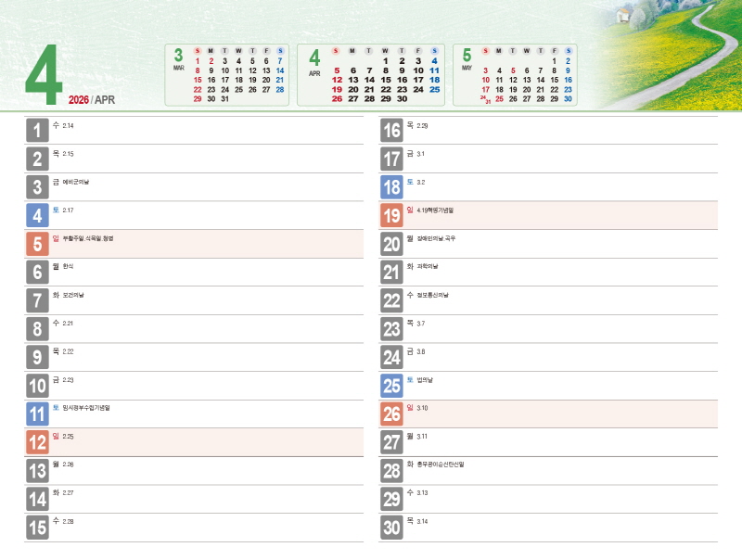Screen dimensions: 742x560
Task: Click the gray date box number 15
Action: pos(37,528)
